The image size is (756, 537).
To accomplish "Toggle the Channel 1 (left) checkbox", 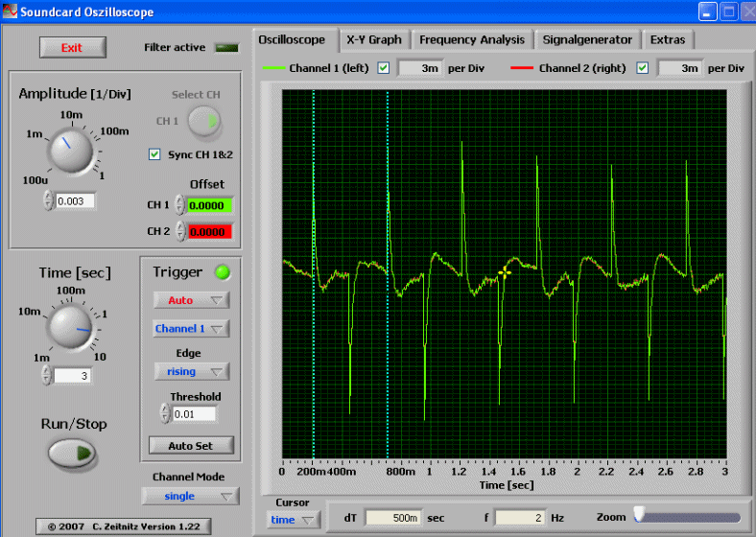I will 384,68.
